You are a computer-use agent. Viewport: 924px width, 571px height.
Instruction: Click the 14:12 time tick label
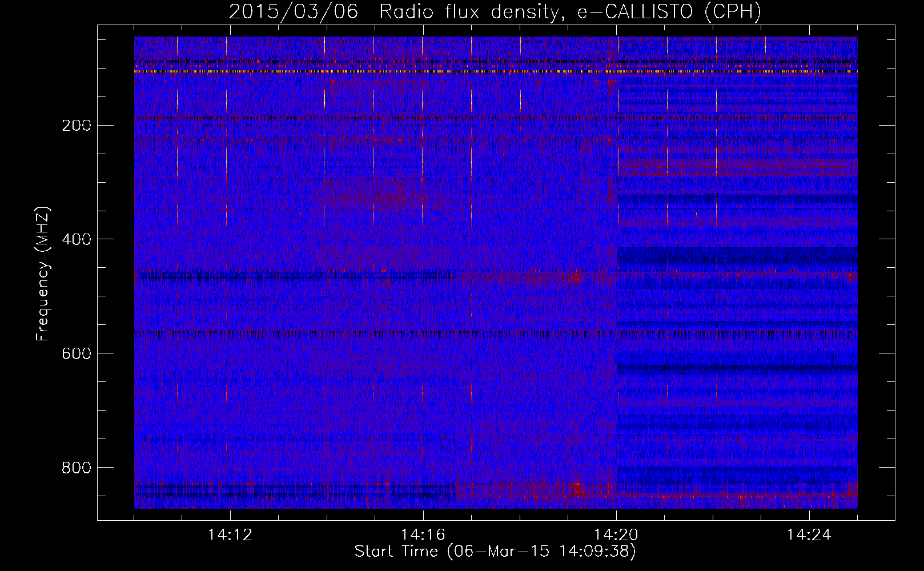[x=230, y=535]
